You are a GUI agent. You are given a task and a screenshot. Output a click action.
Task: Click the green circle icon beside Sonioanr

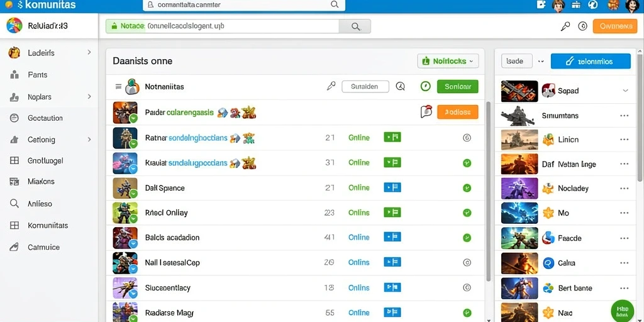[426, 86]
